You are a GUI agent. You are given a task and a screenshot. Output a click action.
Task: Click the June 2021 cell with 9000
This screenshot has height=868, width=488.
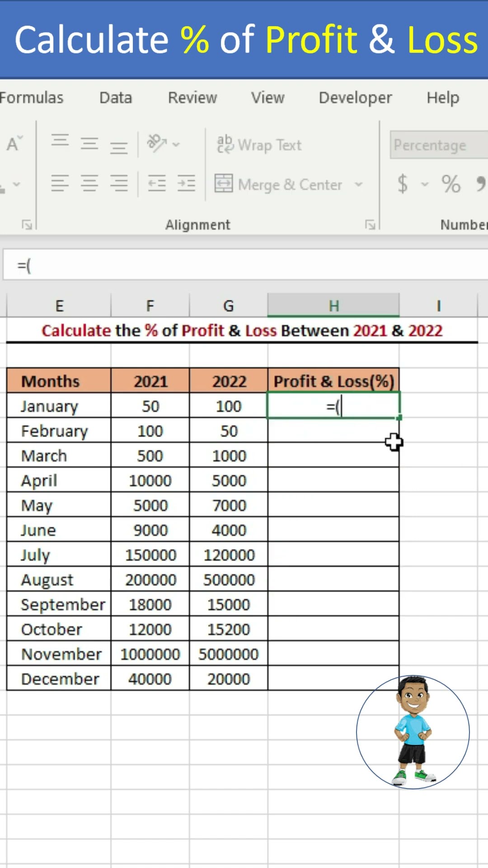150,530
